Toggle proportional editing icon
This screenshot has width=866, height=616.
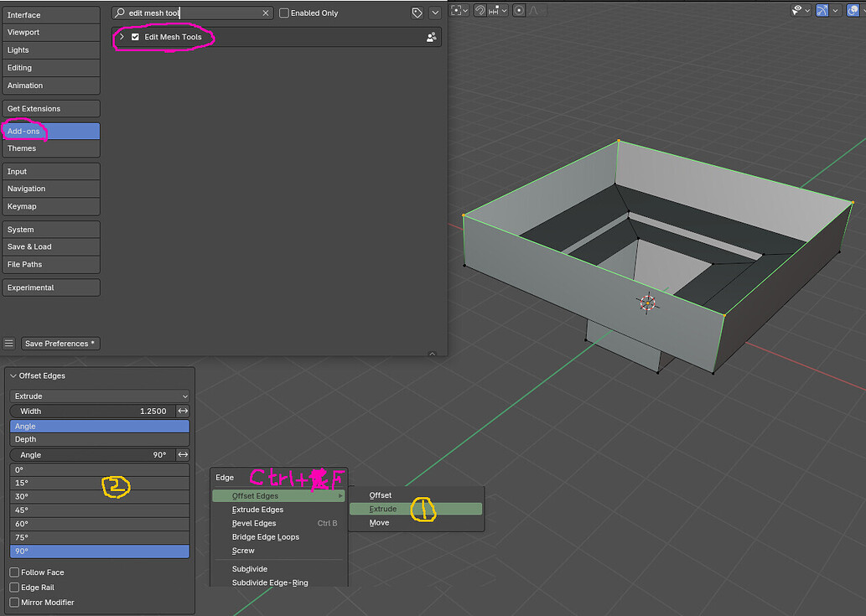[x=519, y=10]
